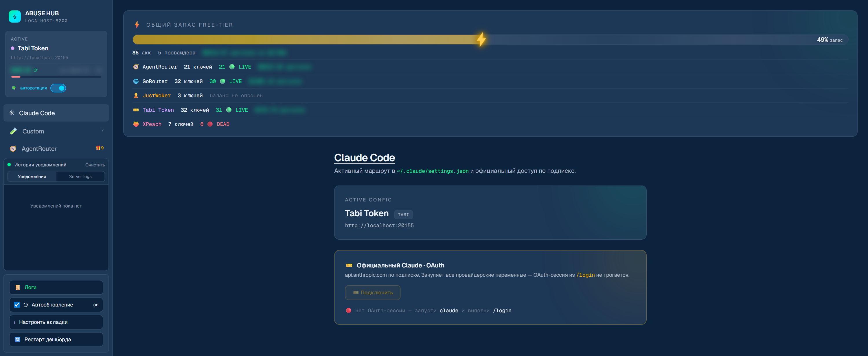Click the free-tier reserve progress bar
Screen dimensions: 868x356
pyautogui.click(x=490, y=39)
